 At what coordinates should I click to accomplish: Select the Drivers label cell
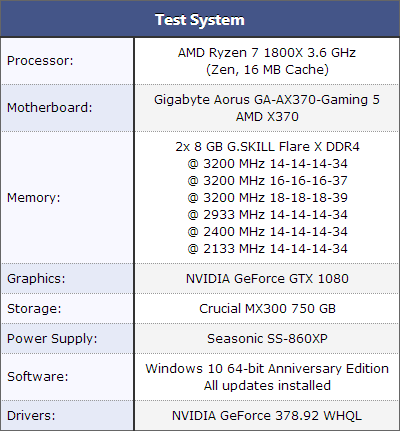pyautogui.click(x=67, y=415)
